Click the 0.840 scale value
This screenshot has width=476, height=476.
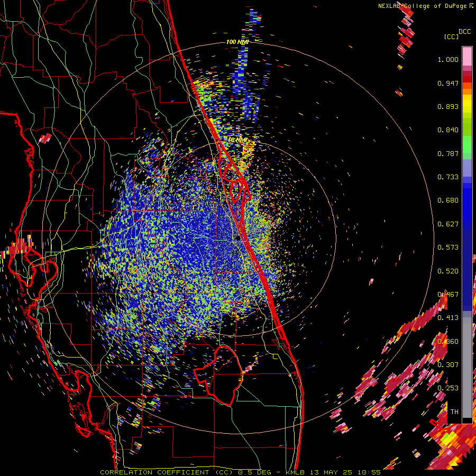pos(448,130)
